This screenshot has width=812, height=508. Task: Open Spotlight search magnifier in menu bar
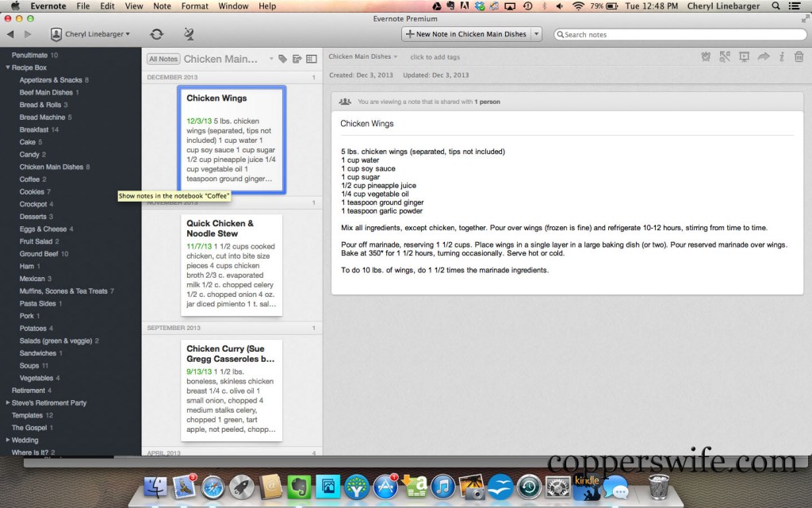point(776,6)
